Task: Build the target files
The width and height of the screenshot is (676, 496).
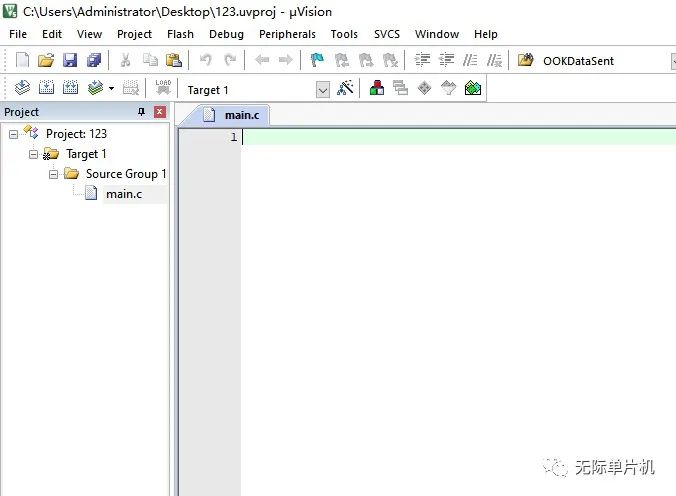Action: tap(46, 88)
